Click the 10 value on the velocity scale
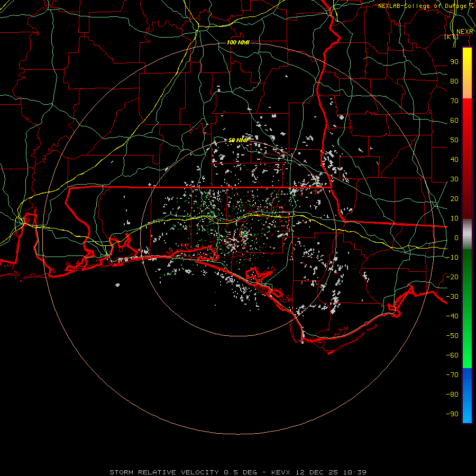 [454, 218]
